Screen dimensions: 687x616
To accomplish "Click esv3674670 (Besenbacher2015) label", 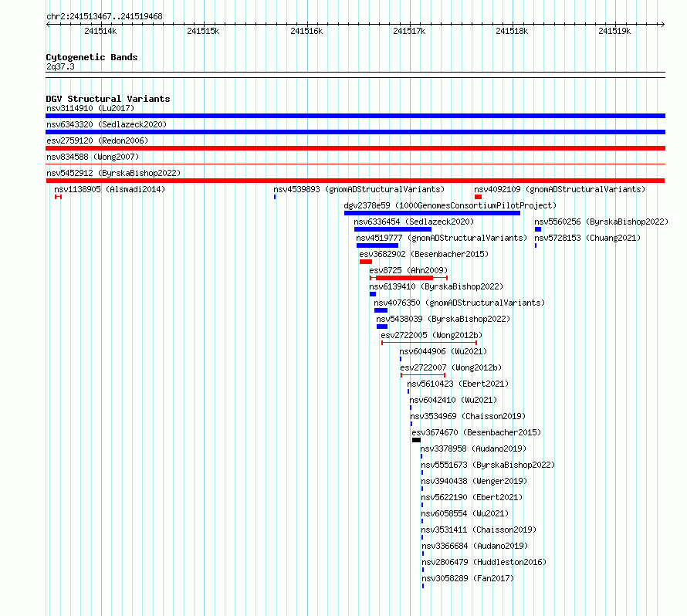I will coord(476,432).
